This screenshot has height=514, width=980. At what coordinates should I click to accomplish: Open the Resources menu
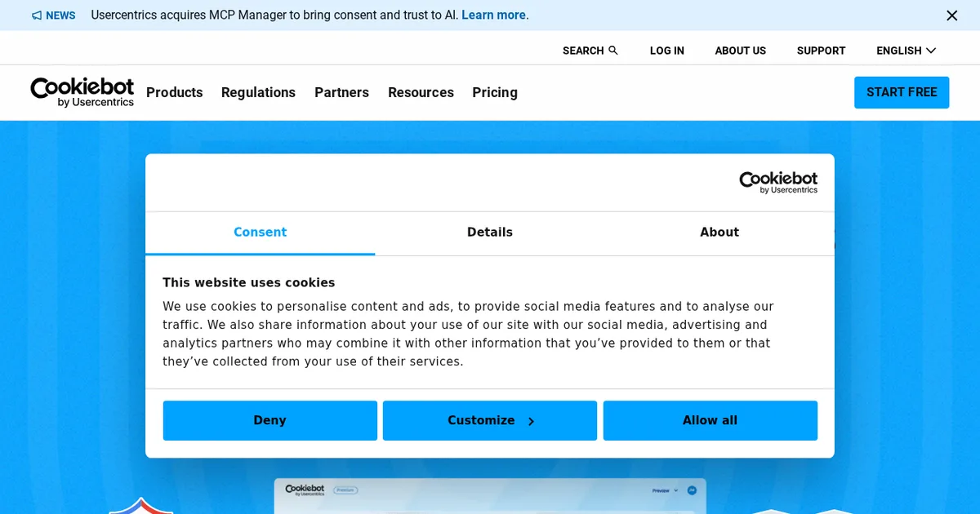pyautogui.click(x=421, y=92)
